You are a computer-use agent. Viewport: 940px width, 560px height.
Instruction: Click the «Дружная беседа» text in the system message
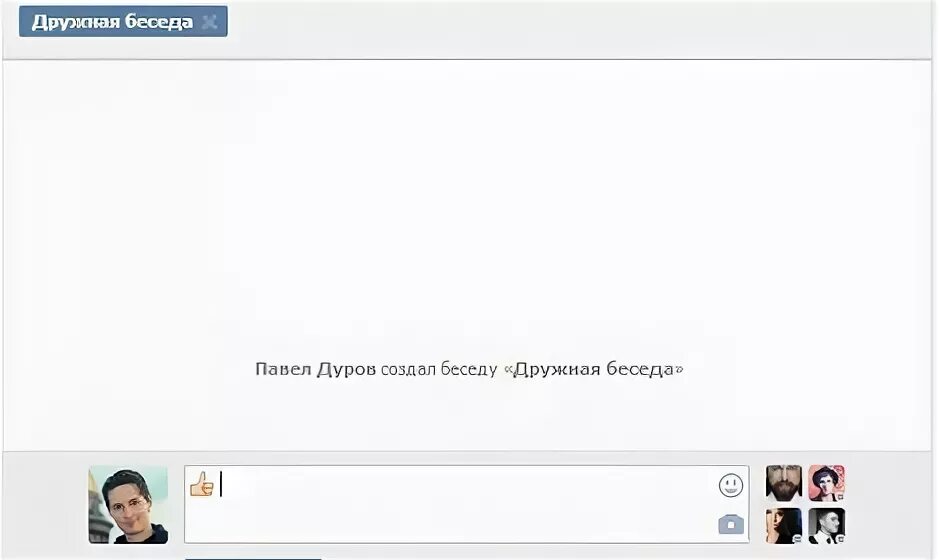(x=593, y=369)
